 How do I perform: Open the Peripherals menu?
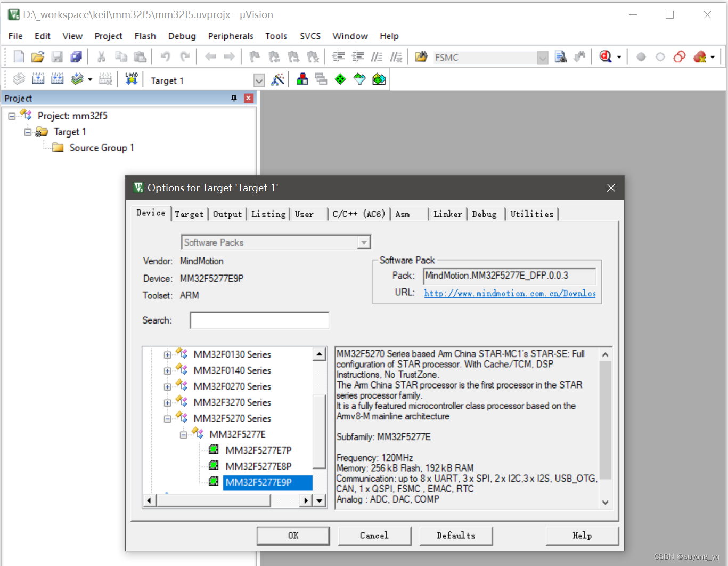point(231,36)
